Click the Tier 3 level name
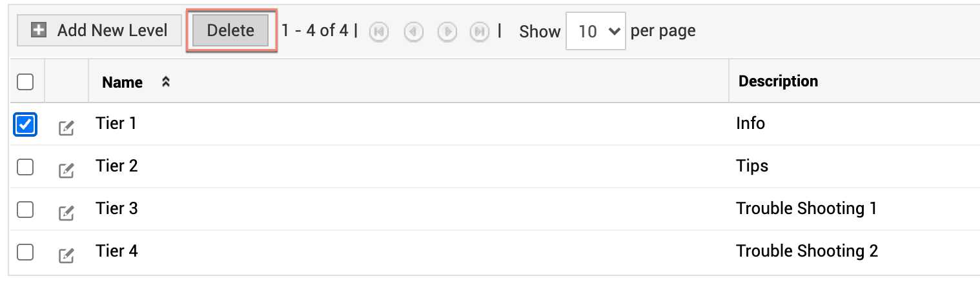This screenshot has width=980, height=285. 117,209
